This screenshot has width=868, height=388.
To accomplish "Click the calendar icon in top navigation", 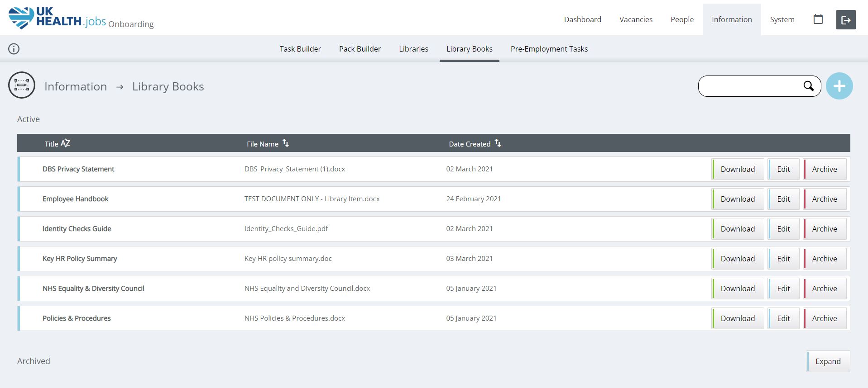I will click(818, 19).
